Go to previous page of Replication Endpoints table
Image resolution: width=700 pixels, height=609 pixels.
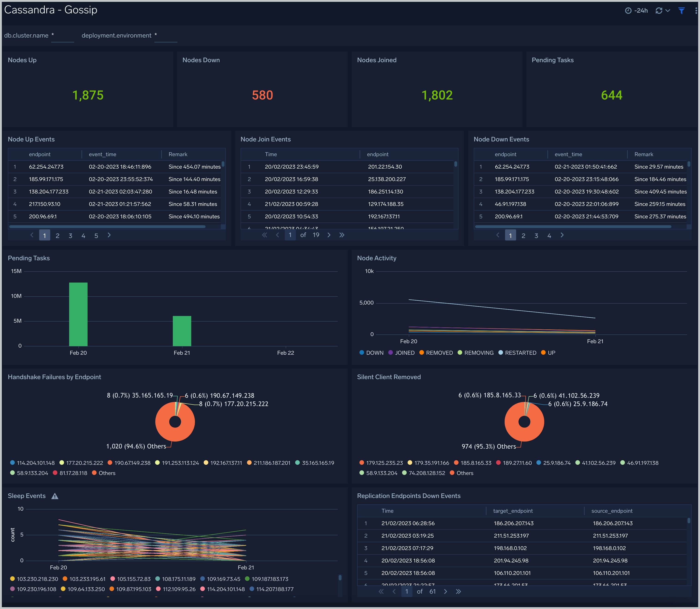[394, 591]
